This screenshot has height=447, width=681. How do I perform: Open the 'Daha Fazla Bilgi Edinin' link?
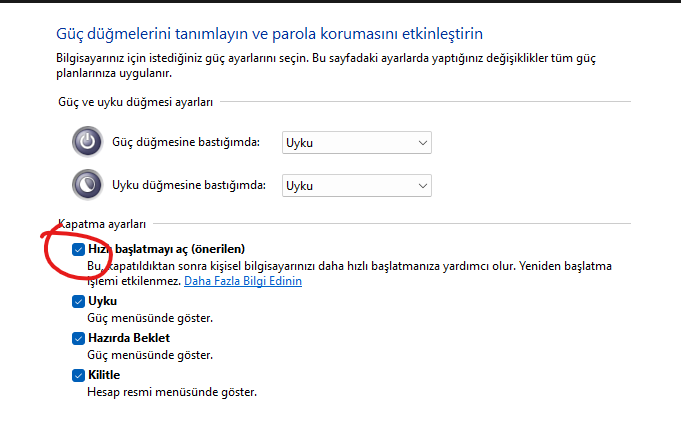tap(243, 282)
